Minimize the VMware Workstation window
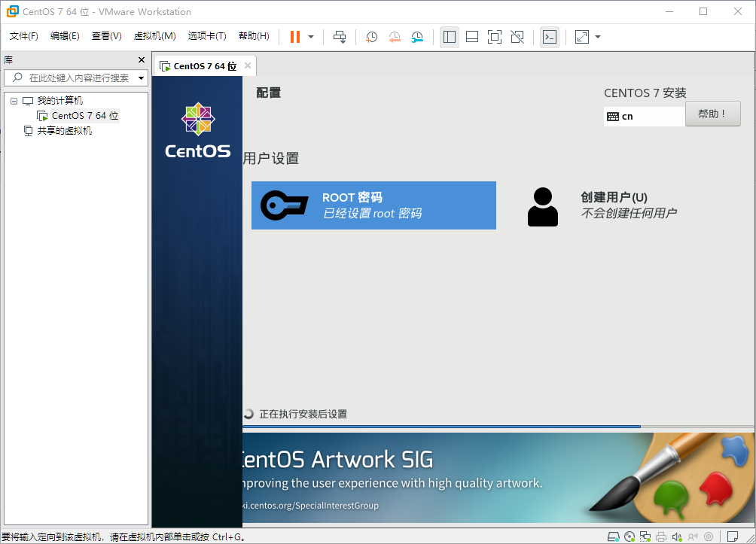 click(669, 11)
